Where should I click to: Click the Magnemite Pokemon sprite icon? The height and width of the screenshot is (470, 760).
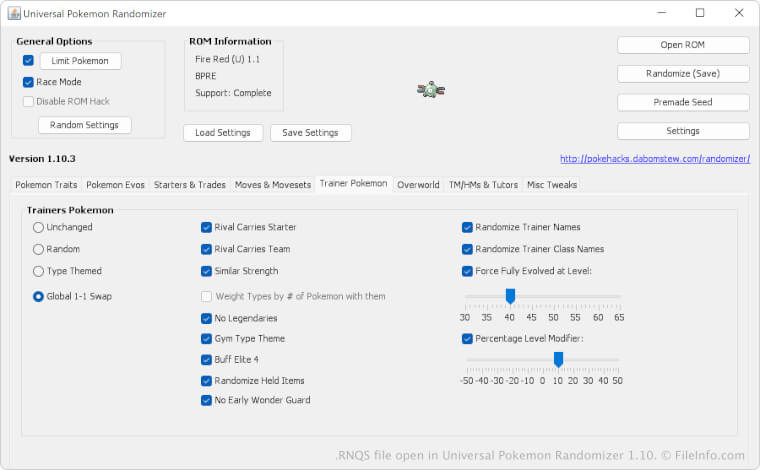430,90
